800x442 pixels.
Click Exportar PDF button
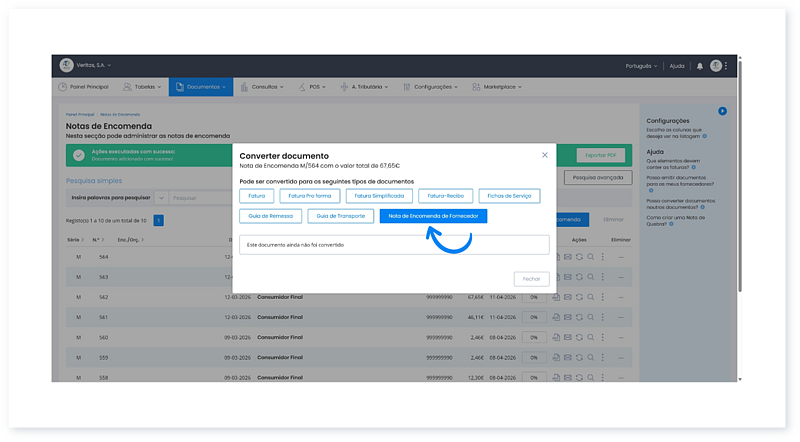[601, 155]
